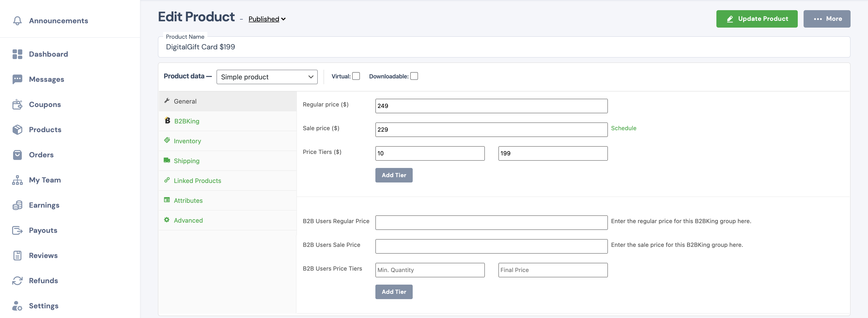
Task: Click the Orders bag icon
Action: click(x=17, y=155)
